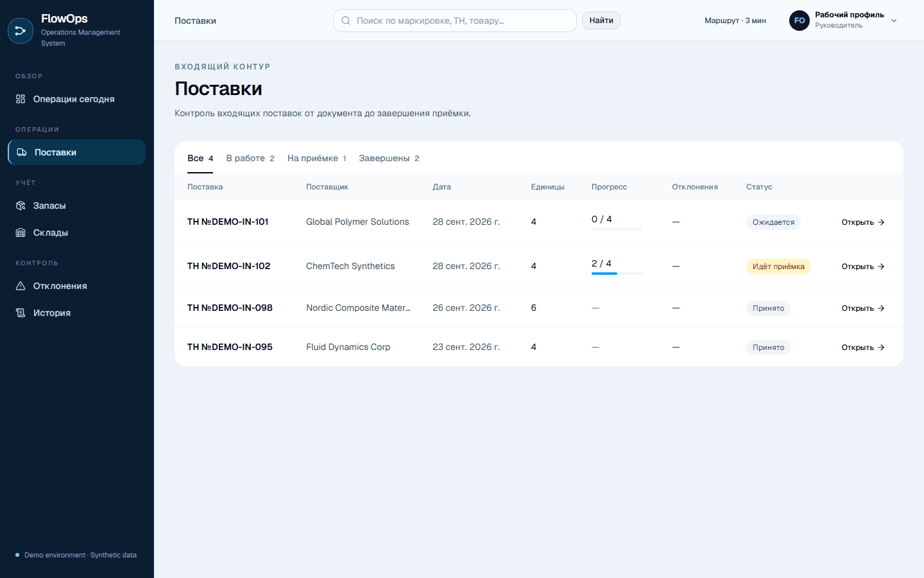Click supplier ChemTech Synthetics
This screenshot has height=578, width=924.
(350, 266)
